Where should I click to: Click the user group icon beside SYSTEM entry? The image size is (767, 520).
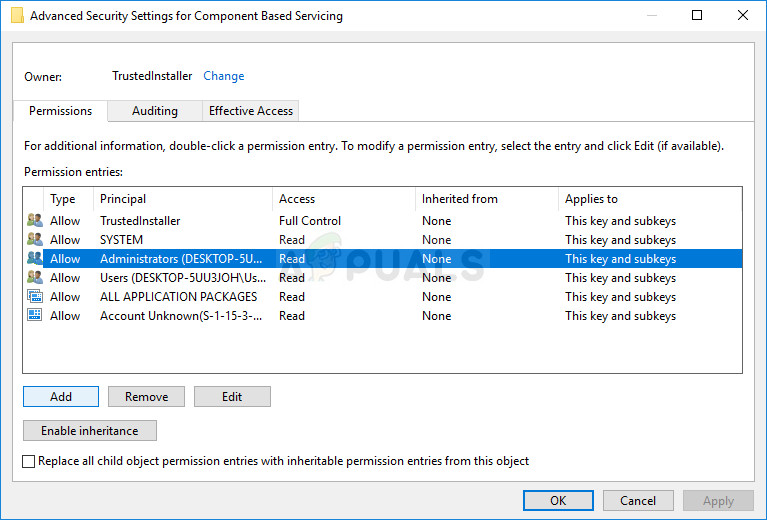pos(35,240)
